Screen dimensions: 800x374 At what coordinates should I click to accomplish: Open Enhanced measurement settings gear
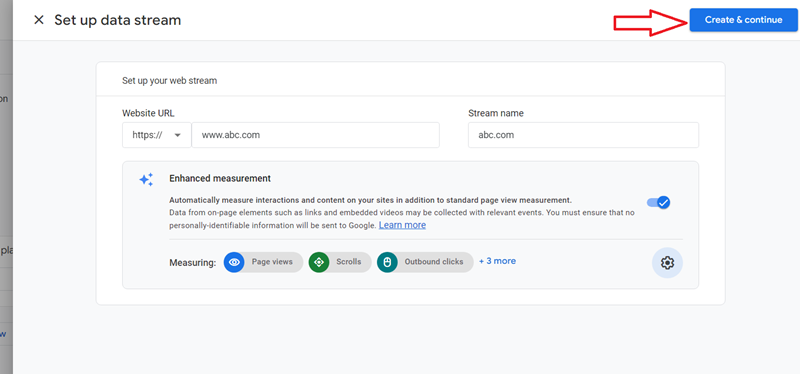pyautogui.click(x=667, y=263)
